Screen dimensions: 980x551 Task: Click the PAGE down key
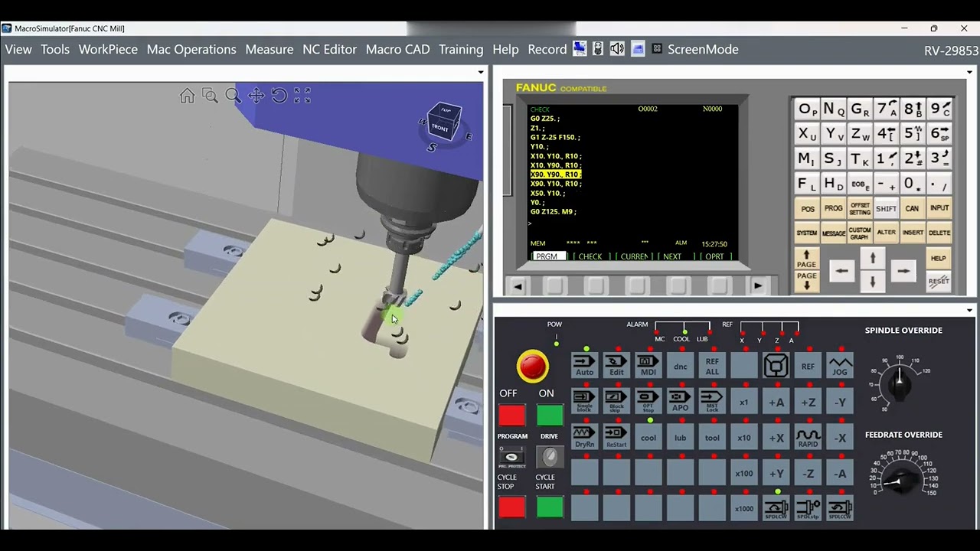(x=806, y=281)
